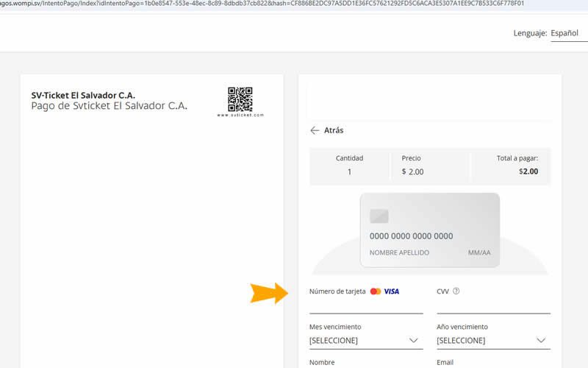Click the chip on the card preview
Image resolution: width=588 pixels, height=368 pixels.
(x=379, y=216)
